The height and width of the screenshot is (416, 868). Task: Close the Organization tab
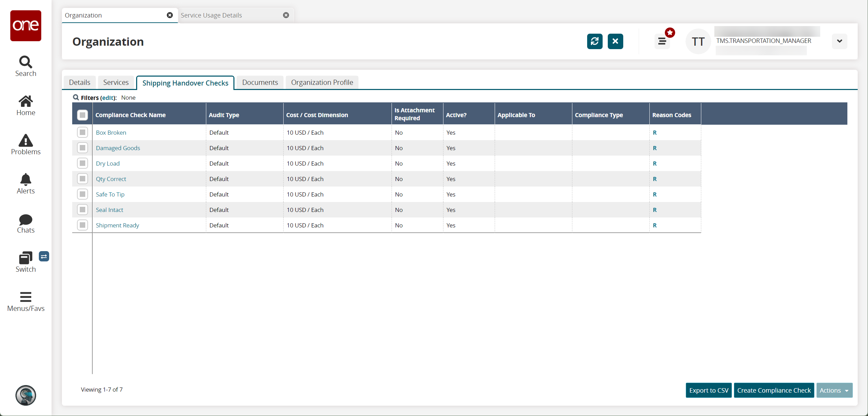(170, 15)
